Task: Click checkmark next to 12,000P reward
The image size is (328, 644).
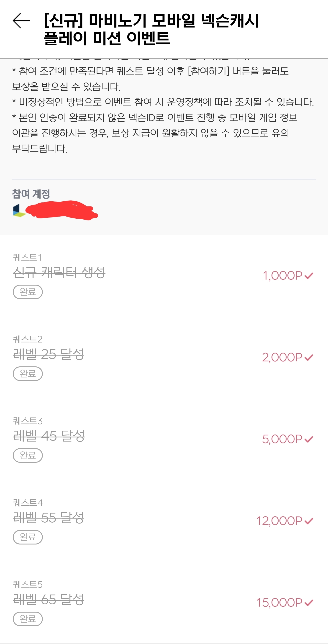Action: click(x=309, y=521)
